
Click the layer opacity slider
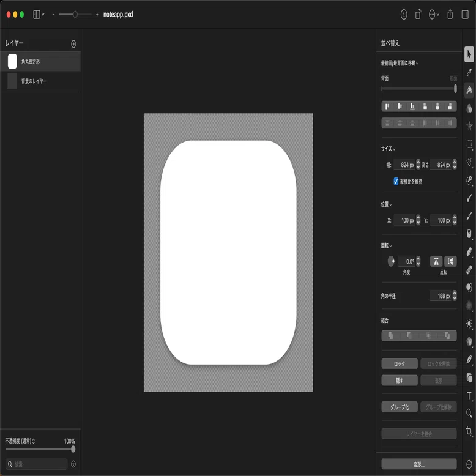click(x=40, y=449)
